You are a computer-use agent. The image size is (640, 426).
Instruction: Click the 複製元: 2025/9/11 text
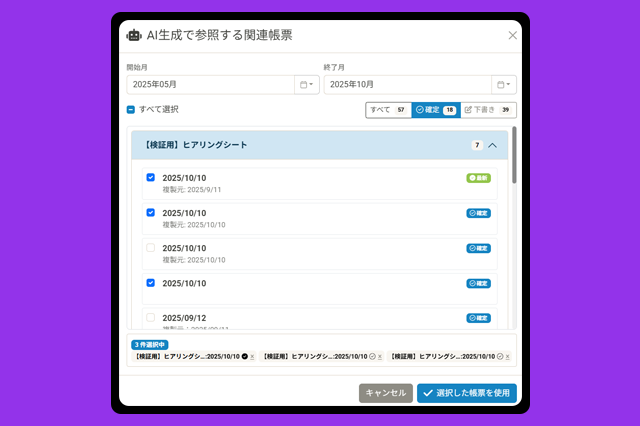[x=192, y=190]
